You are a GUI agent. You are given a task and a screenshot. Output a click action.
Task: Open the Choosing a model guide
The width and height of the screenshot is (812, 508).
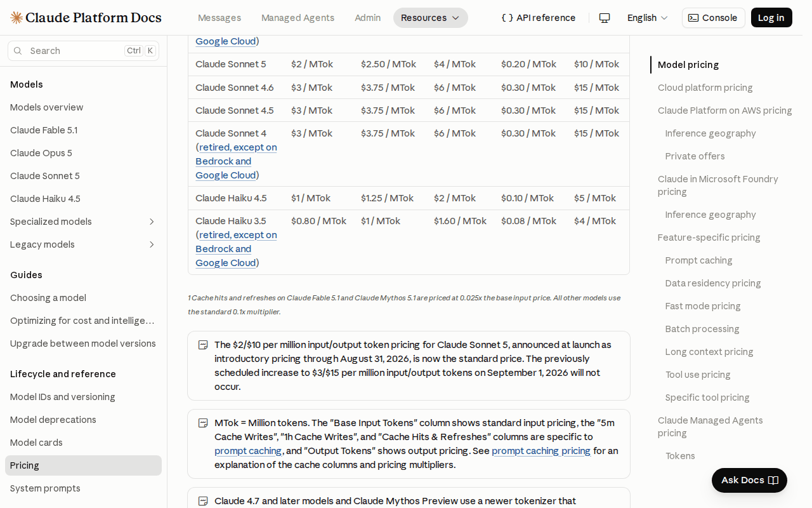click(x=83, y=298)
